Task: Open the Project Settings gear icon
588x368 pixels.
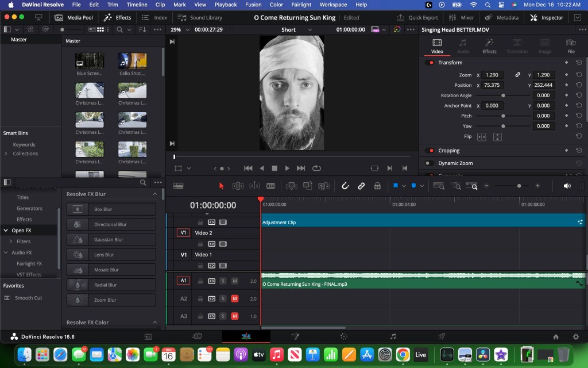Action: [x=575, y=336]
